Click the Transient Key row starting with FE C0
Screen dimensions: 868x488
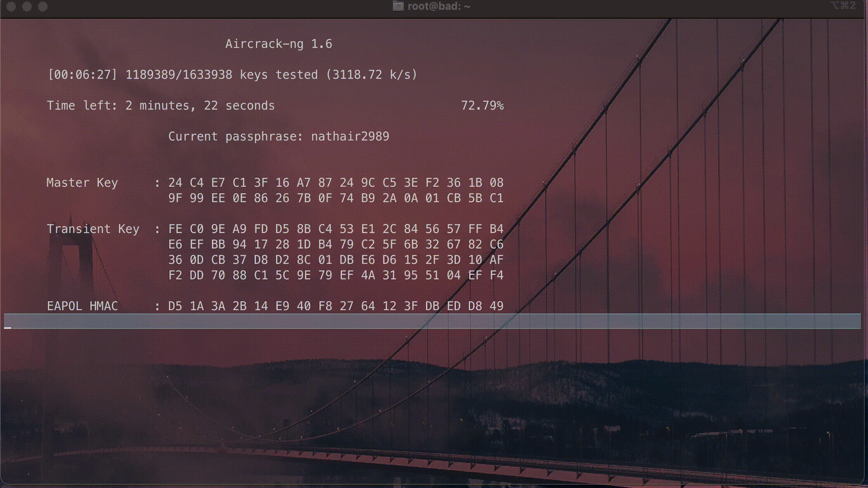pyautogui.click(x=336, y=229)
